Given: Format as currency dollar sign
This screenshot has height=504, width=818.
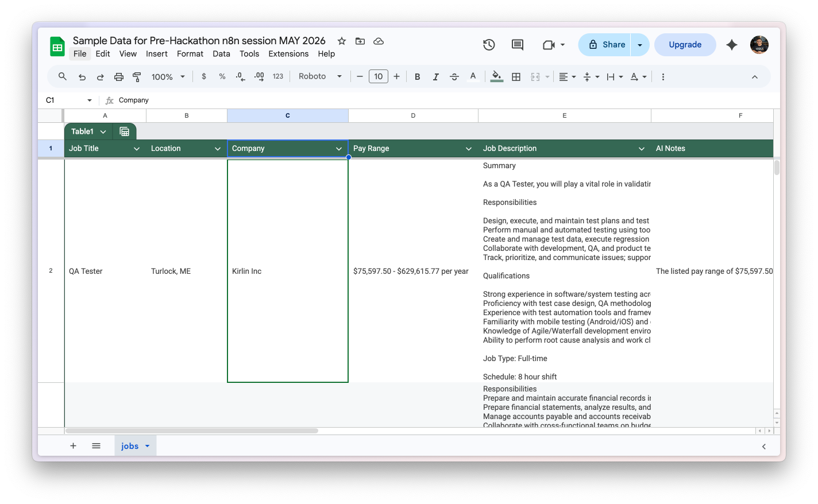Looking at the screenshot, I should [x=204, y=76].
